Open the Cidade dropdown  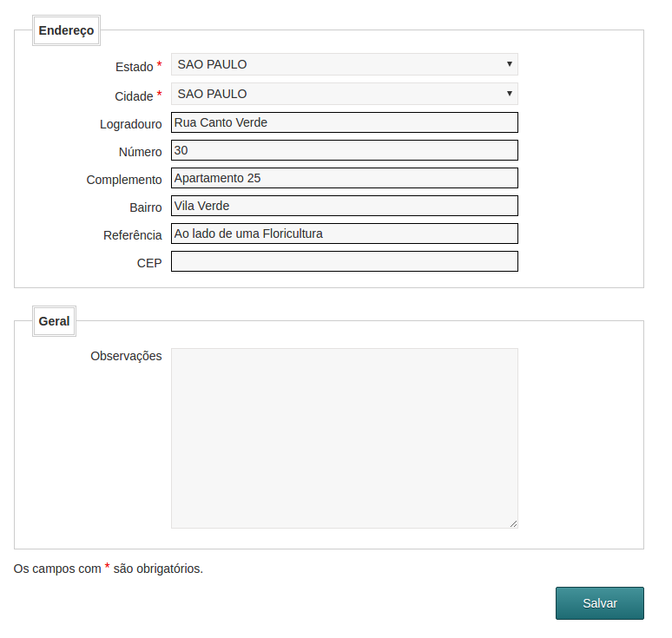(344, 94)
